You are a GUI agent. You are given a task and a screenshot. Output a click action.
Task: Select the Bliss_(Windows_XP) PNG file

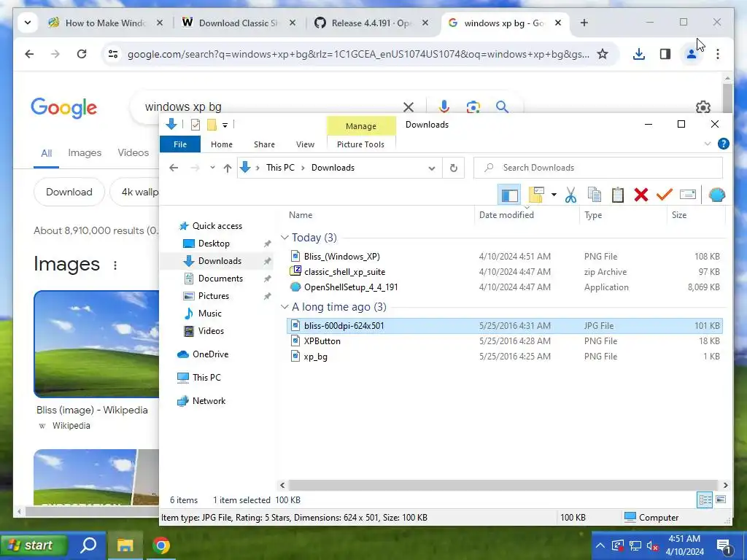[x=505, y=256]
